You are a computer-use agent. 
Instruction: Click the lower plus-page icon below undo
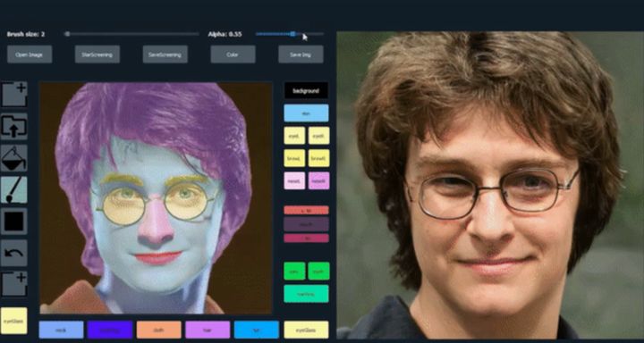[14, 284]
